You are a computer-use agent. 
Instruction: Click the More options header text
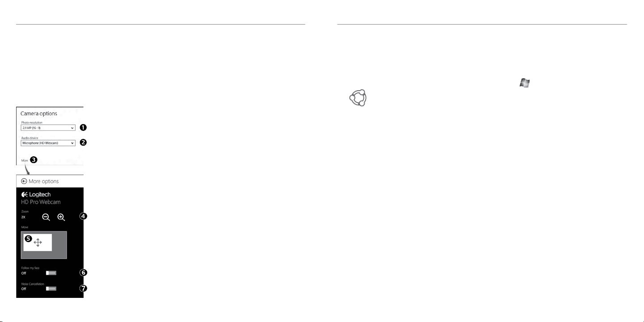click(44, 181)
